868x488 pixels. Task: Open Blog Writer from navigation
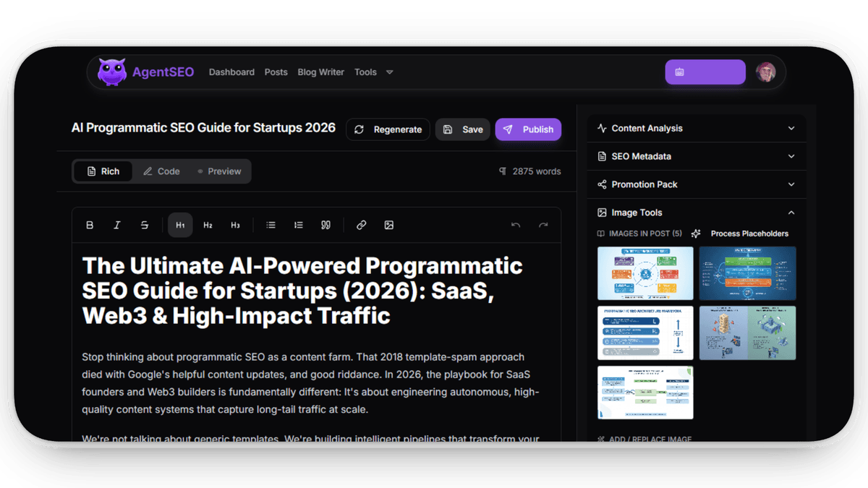[x=320, y=72]
